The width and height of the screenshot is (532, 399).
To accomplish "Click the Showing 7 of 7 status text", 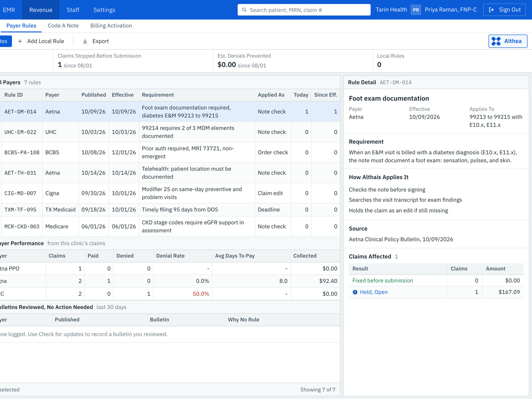I will (318, 390).
